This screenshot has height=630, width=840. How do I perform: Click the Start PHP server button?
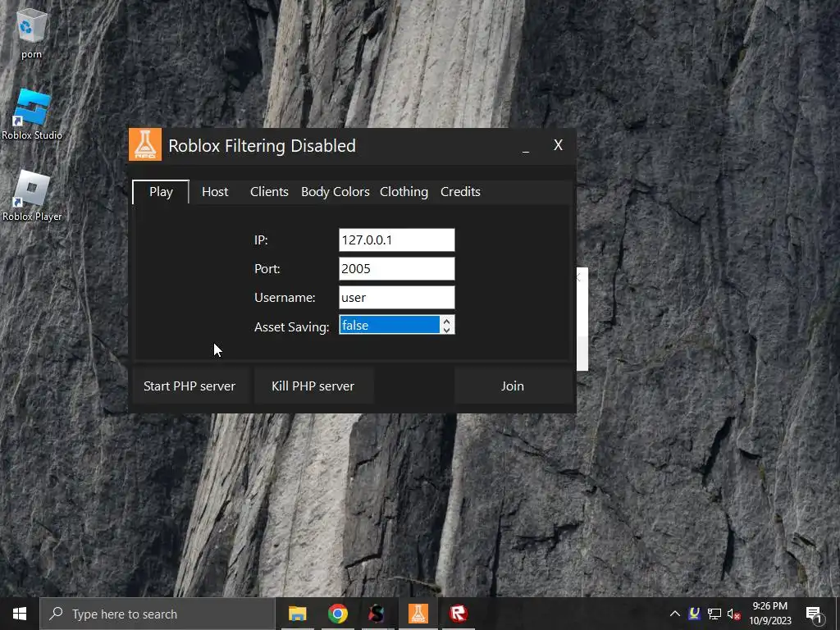tap(189, 386)
